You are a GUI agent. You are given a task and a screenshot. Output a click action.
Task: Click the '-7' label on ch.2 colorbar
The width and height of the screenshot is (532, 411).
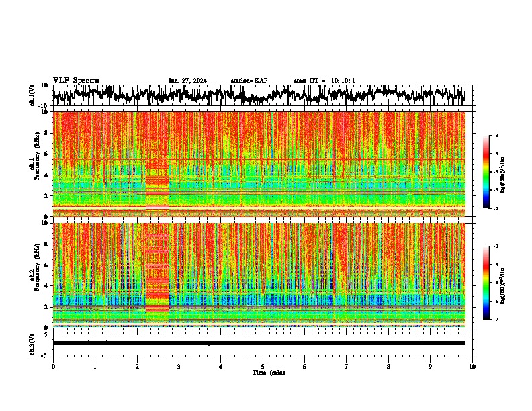click(x=495, y=319)
